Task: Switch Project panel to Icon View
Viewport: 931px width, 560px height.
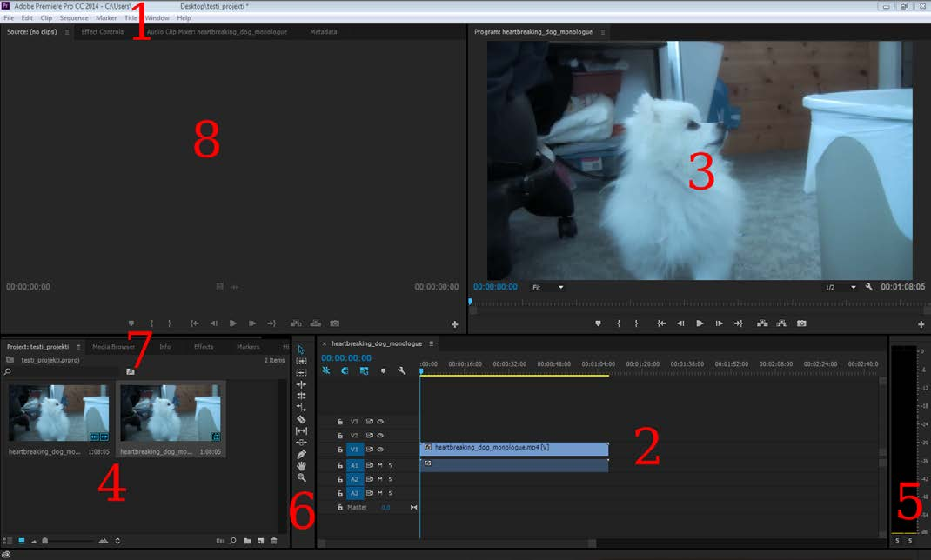Action: coord(22,541)
